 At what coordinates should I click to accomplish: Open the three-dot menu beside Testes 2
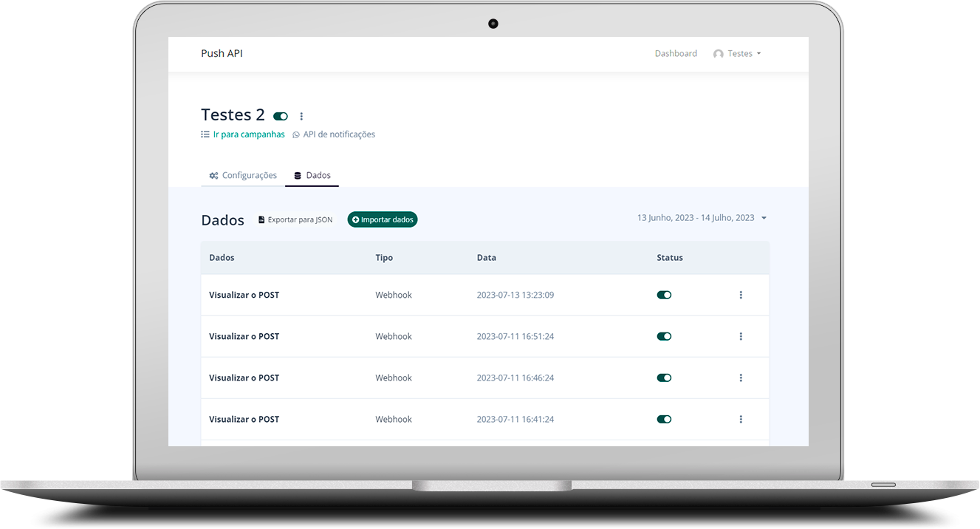[301, 116]
